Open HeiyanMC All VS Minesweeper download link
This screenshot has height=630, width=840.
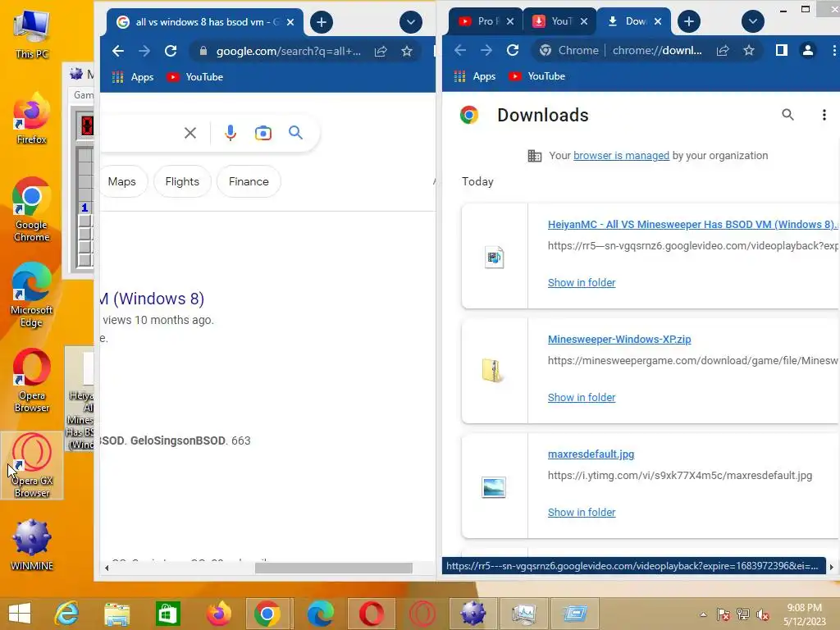[x=692, y=225]
